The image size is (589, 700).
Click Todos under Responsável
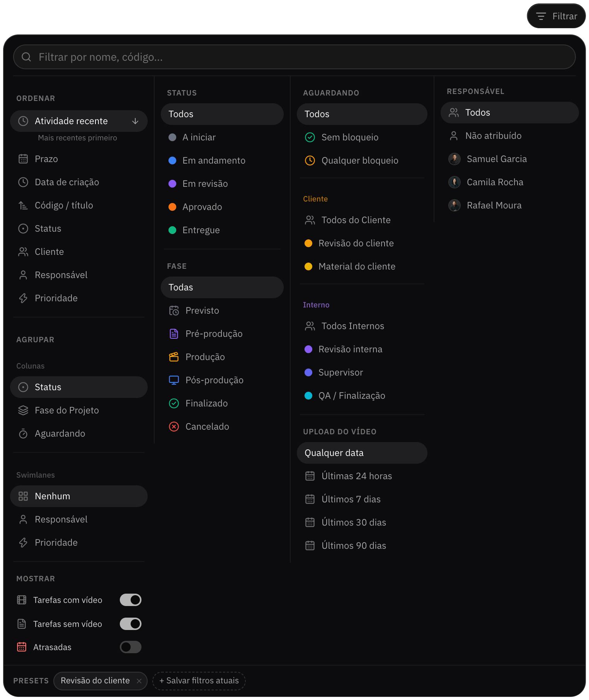[x=510, y=113]
